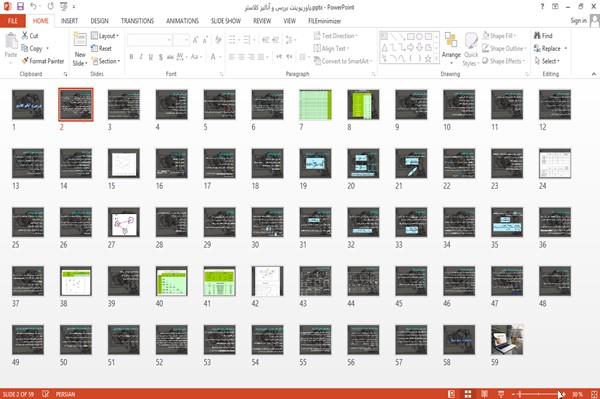The image size is (600, 399).
Task: Switch to the ANIMATIONS tab
Action: tap(182, 21)
